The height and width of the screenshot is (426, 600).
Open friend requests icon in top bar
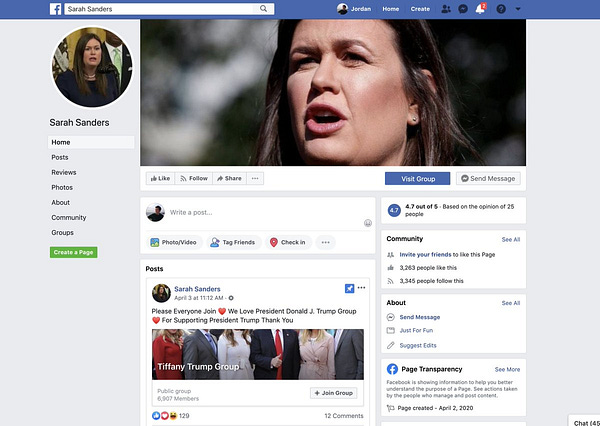pyautogui.click(x=446, y=9)
